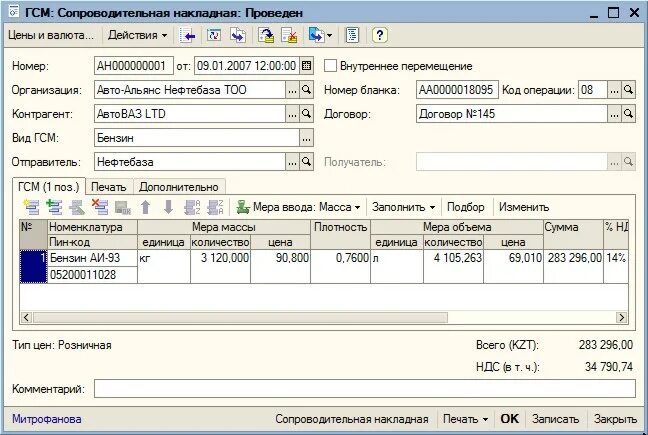Switch to the Печать tab
The image size is (648, 435).
[x=109, y=187]
